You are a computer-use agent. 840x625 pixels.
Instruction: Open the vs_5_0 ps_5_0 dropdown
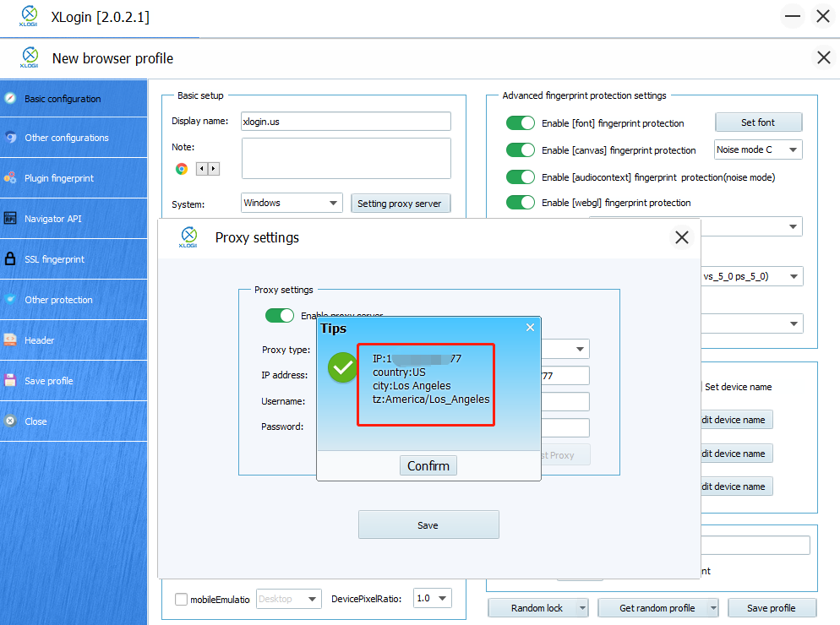(752, 276)
